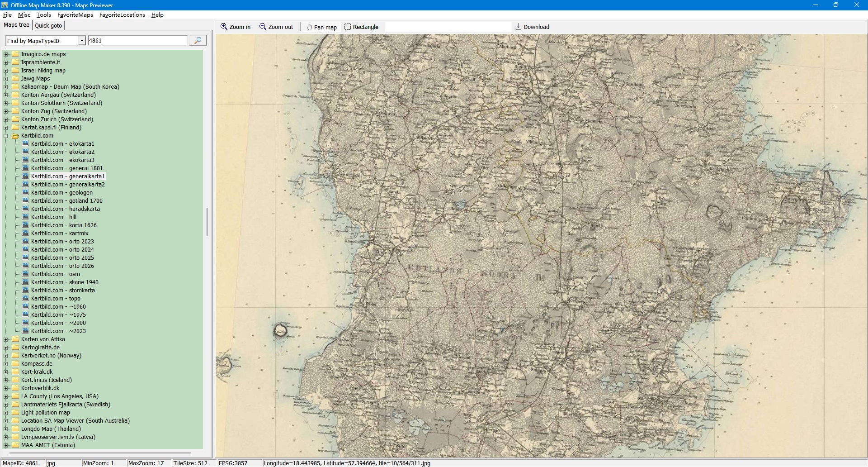The width and height of the screenshot is (868, 467).
Task: Select map icon for Kartbild.com topo
Action: coord(25,298)
